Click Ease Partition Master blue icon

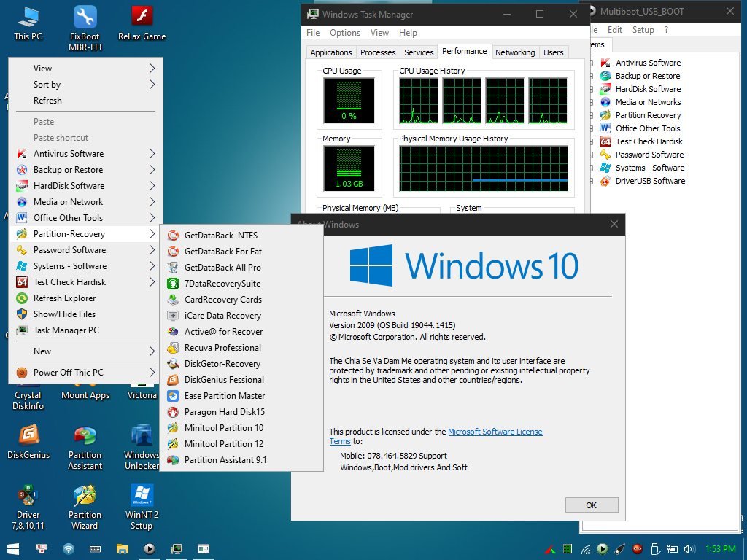[173, 396]
